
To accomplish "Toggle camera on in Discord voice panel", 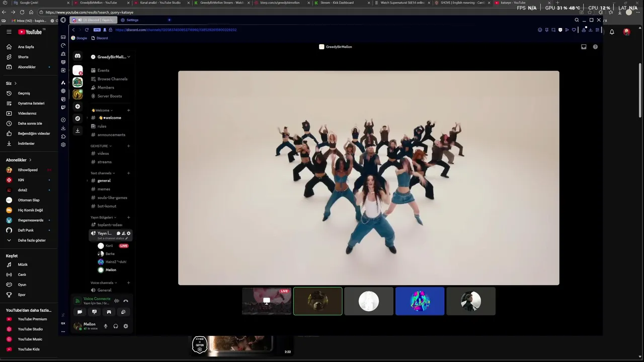I will (79, 312).
